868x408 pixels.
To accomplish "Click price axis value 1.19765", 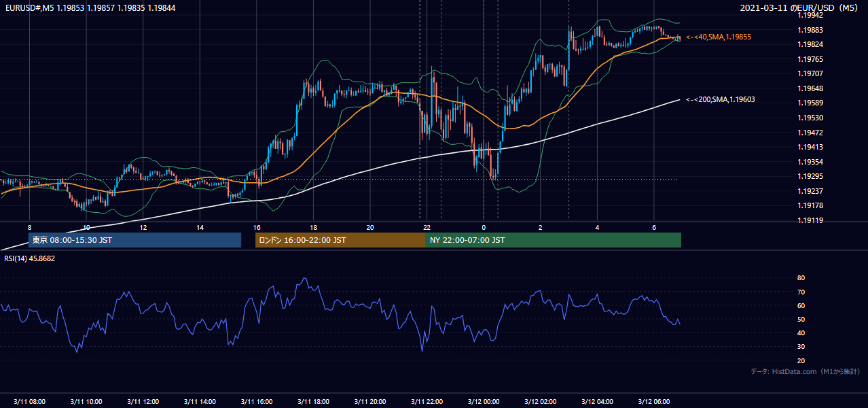I will [810, 59].
